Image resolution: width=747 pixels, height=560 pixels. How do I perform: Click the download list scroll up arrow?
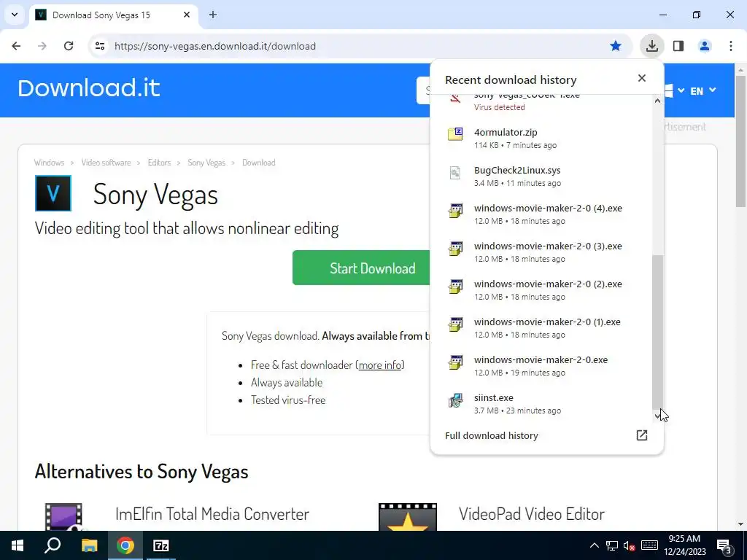point(657,101)
